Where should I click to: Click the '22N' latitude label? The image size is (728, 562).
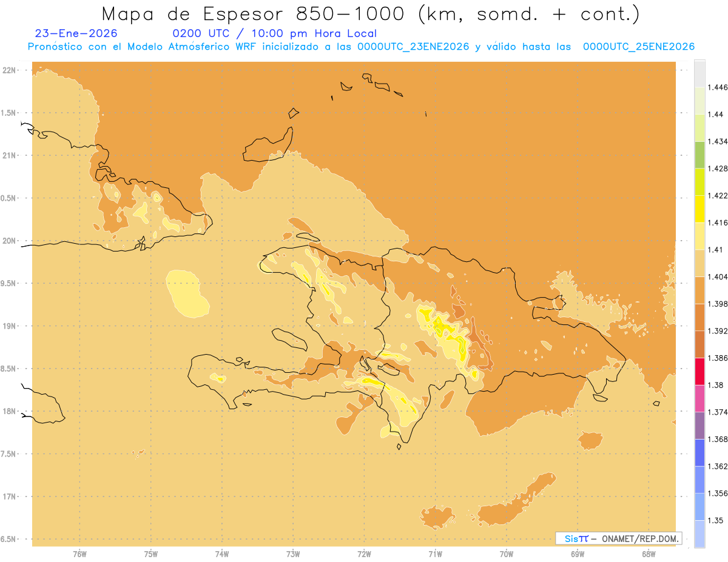10,70
